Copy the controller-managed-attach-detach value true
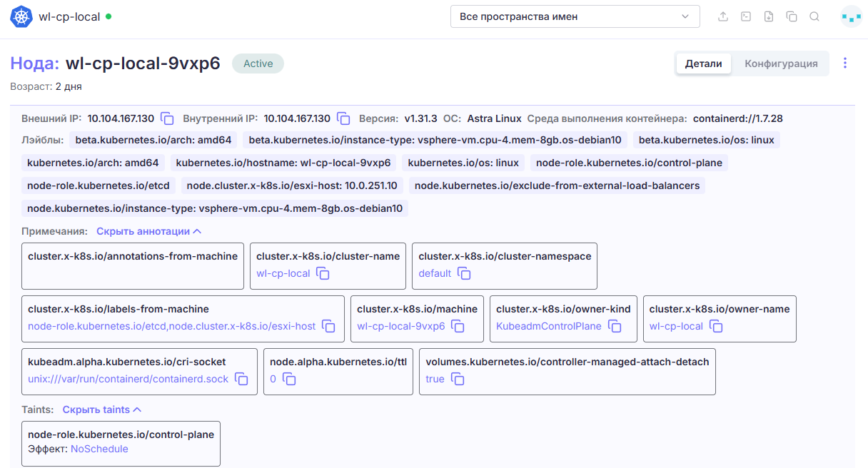The image size is (868, 468). click(457, 379)
